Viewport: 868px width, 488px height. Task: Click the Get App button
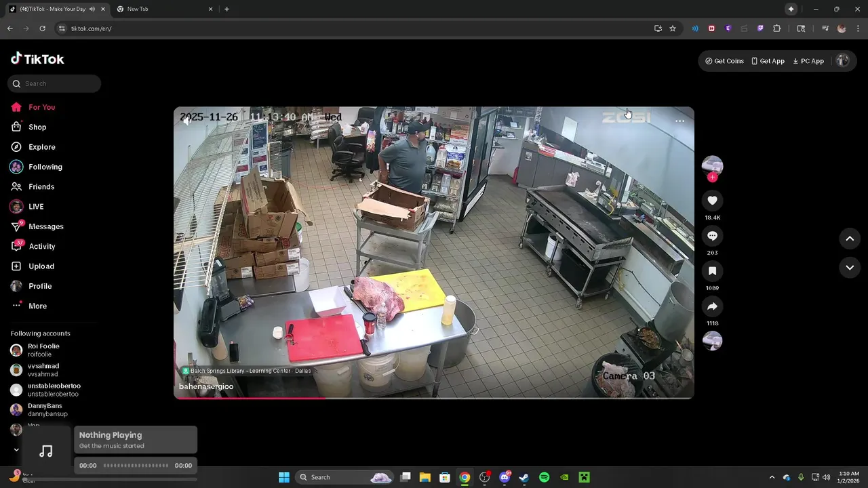point(768,61)
